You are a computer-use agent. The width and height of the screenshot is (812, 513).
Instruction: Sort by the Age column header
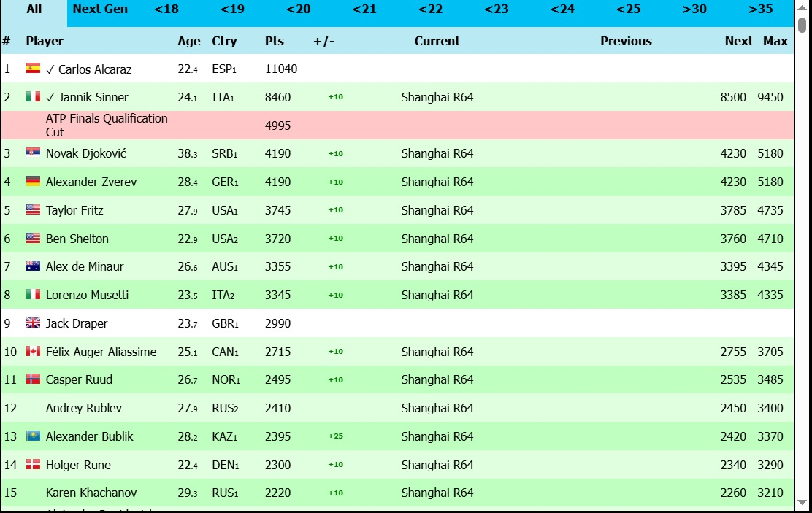coord(188,42)
